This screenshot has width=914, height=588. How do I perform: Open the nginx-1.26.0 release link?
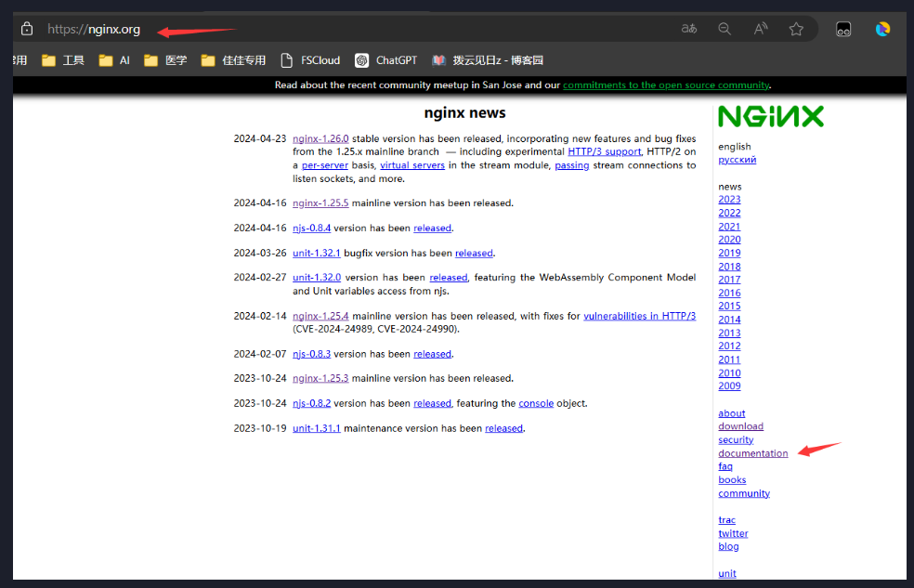click(320, 138)
